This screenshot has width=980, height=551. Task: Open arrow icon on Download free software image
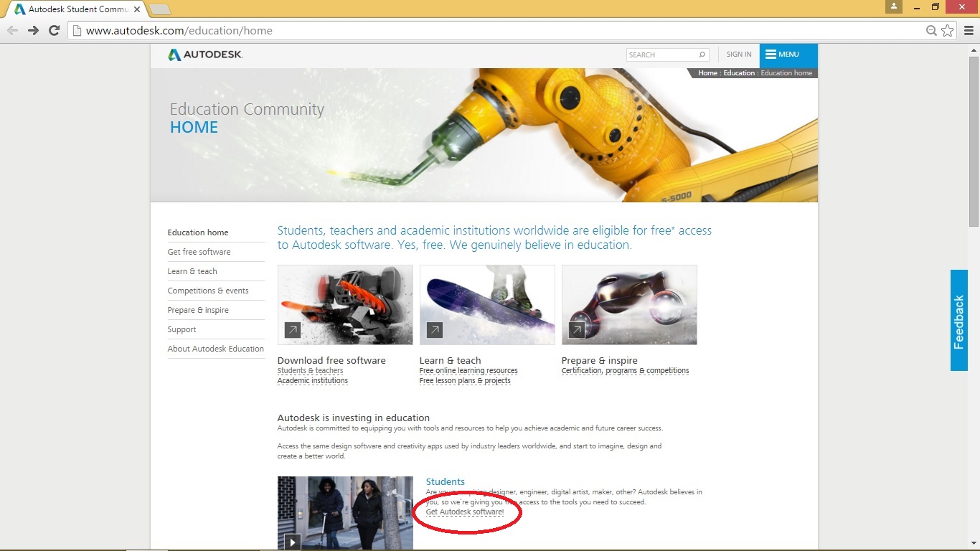coord(292,330)
